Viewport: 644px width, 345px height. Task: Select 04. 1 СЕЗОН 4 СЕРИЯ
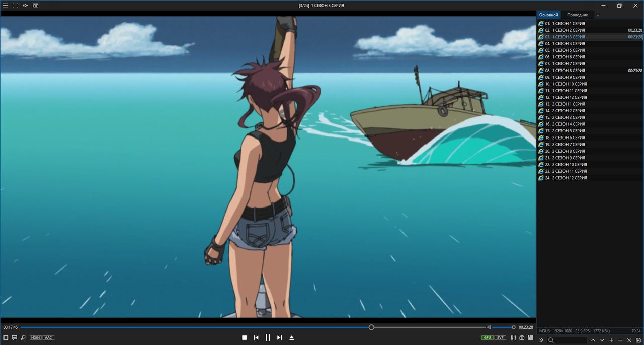(x=590, y=43)
